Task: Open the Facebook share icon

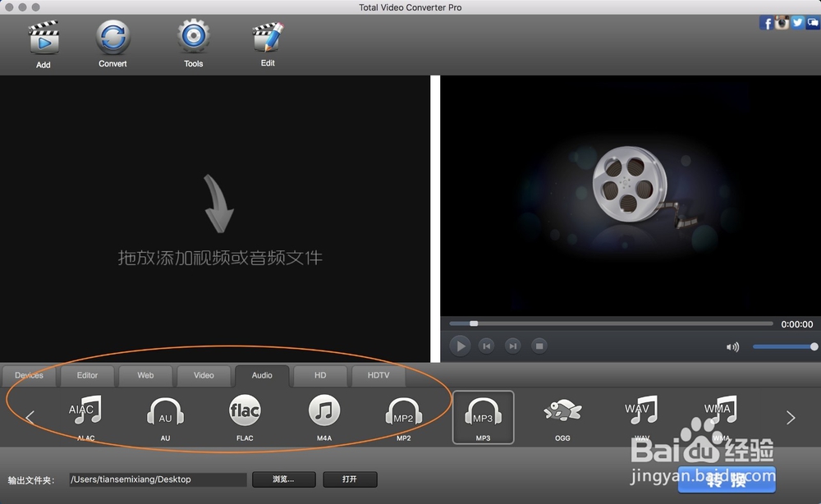Action: 766,23
